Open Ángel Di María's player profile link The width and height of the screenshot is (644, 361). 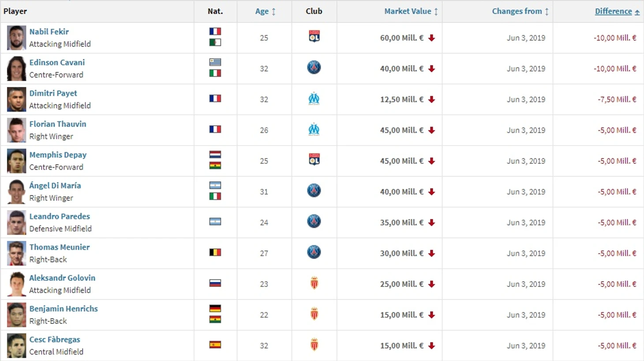(55, 186)
